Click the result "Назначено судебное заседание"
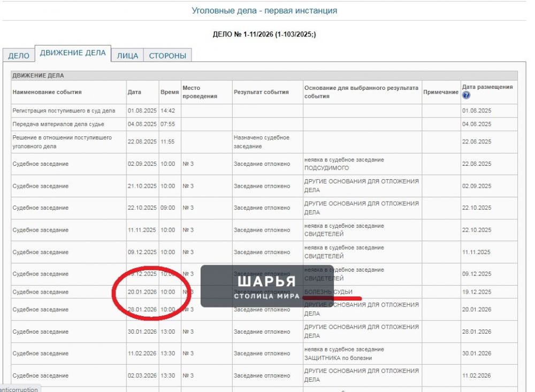This screenshot has width=535, height=392. tap(262, 142)
